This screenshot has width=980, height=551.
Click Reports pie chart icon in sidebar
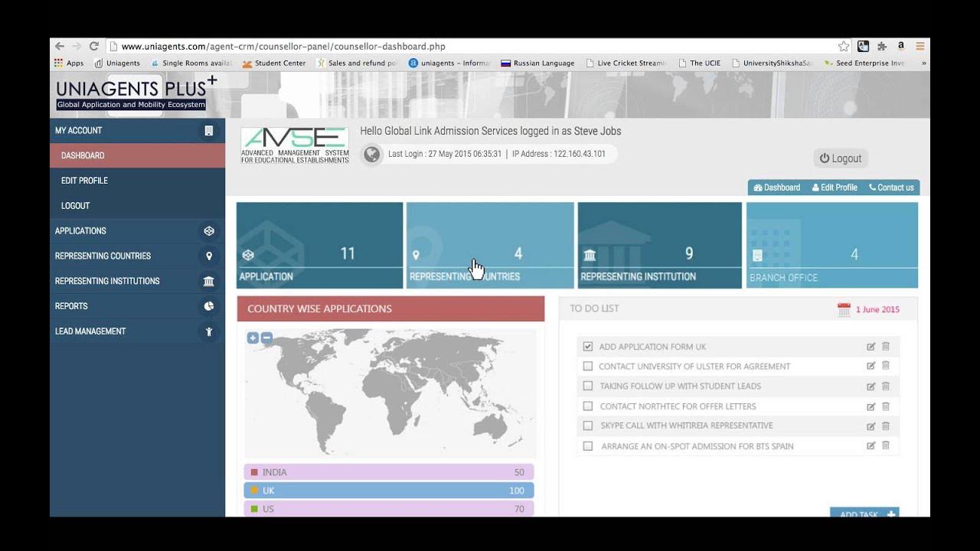coord(208,306)
